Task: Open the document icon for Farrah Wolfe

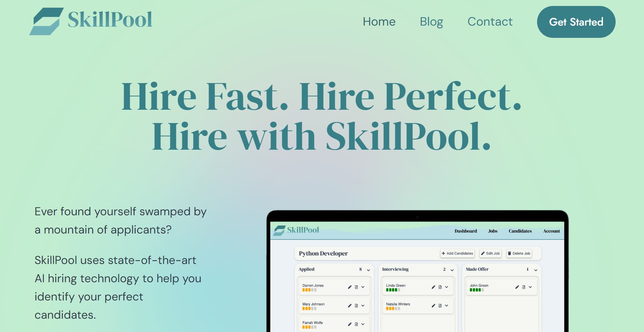Action: [356, 324]
